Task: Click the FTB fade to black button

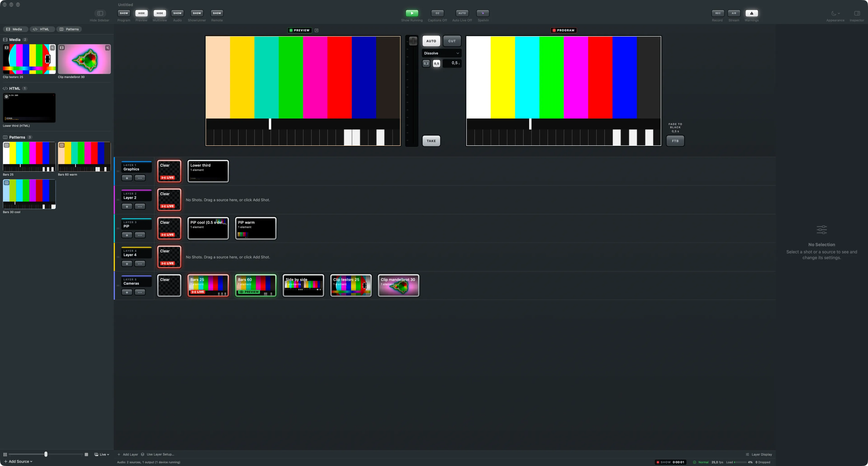Action: 675,141
